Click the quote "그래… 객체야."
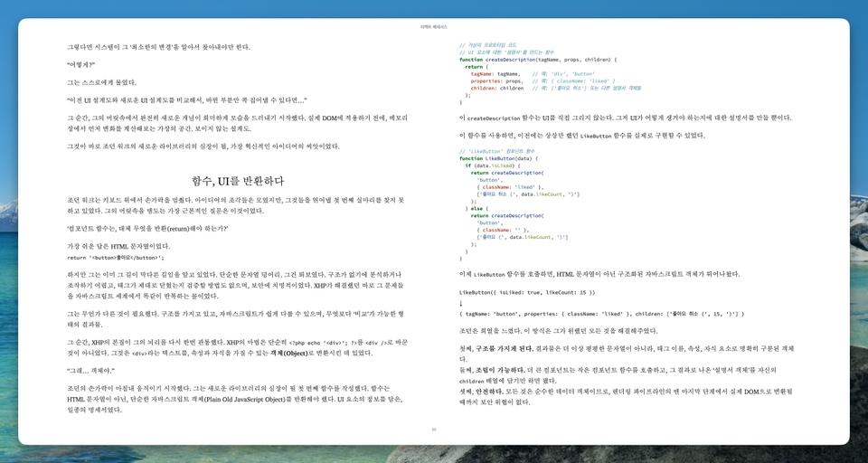The height and width of the screenshot is (463, 868). tap(90, 371)
